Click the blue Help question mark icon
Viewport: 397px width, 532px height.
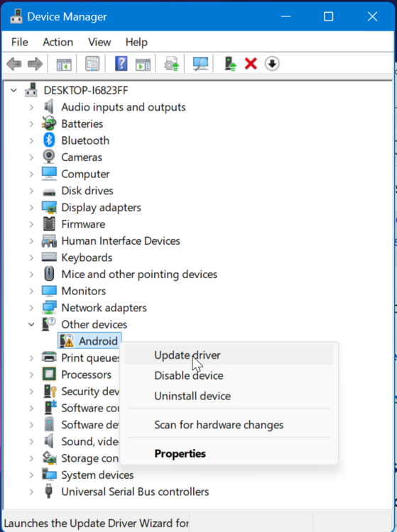coord(121,63)
